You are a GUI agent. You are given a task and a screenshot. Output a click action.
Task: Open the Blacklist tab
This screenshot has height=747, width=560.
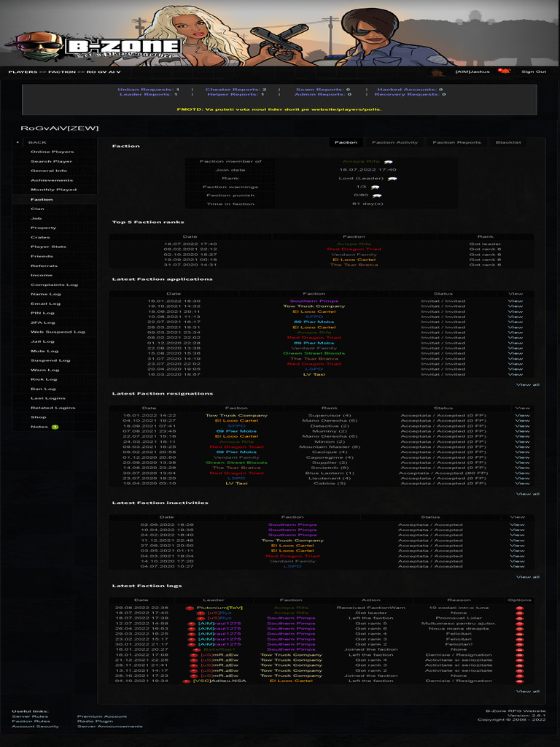pos(508,142)
